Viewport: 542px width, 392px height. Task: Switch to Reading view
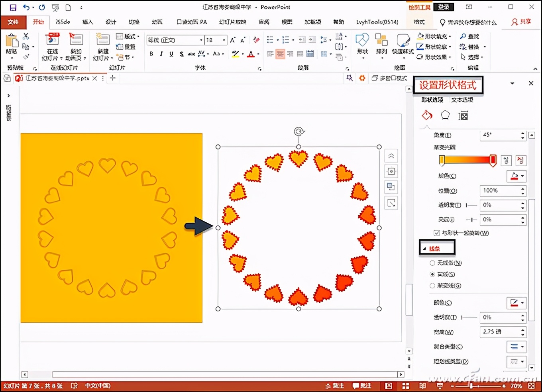pos(423,386)
